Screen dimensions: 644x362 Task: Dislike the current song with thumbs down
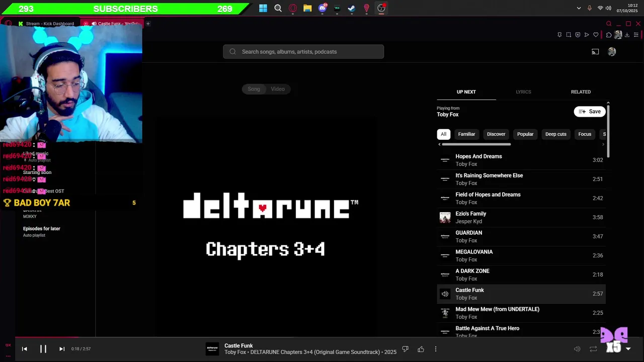point(405,349)
